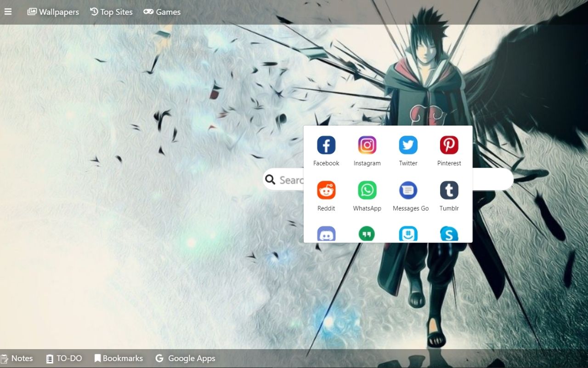This screenshot has height=368, width=588.
Task: Show the Bookmarks panel
Action: [119, 358]
